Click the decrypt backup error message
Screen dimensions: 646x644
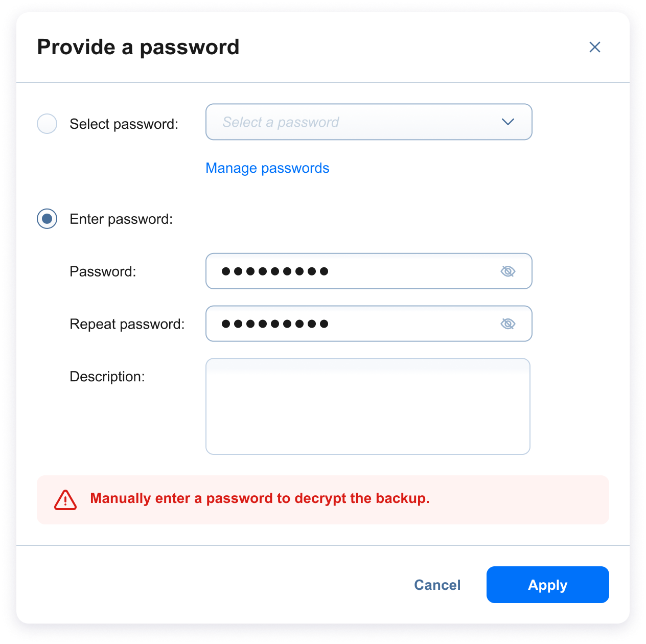click(x=260, y=498)
